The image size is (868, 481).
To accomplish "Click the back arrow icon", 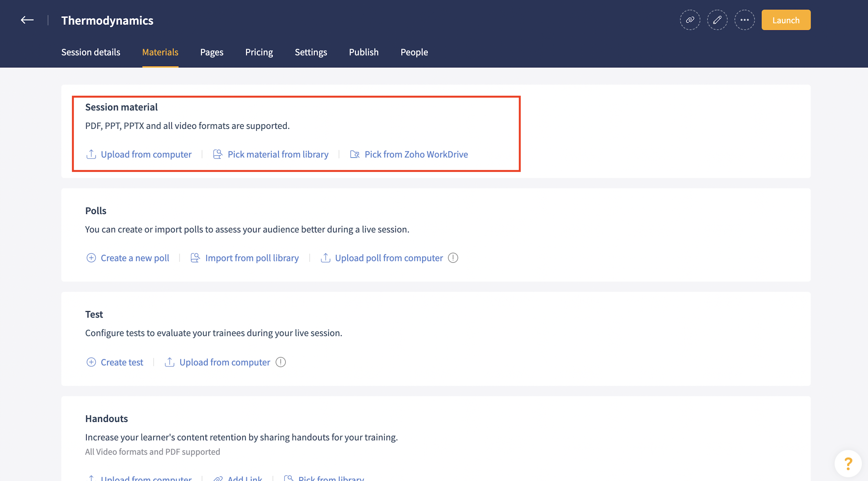I will (x=27, y=20).
